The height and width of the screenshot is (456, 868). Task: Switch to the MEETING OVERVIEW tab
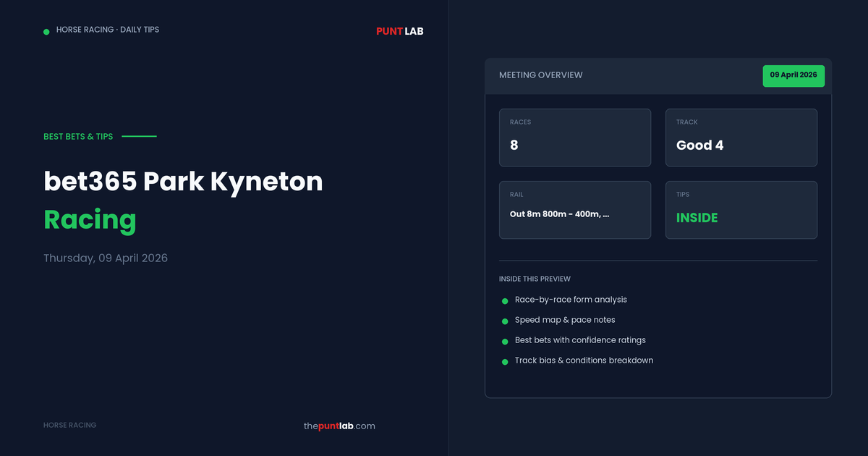(x=540, y=75)
